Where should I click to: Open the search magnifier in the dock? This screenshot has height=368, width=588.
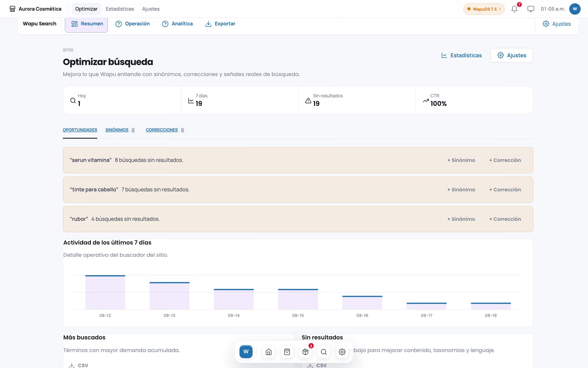click(x=324, y=352)
